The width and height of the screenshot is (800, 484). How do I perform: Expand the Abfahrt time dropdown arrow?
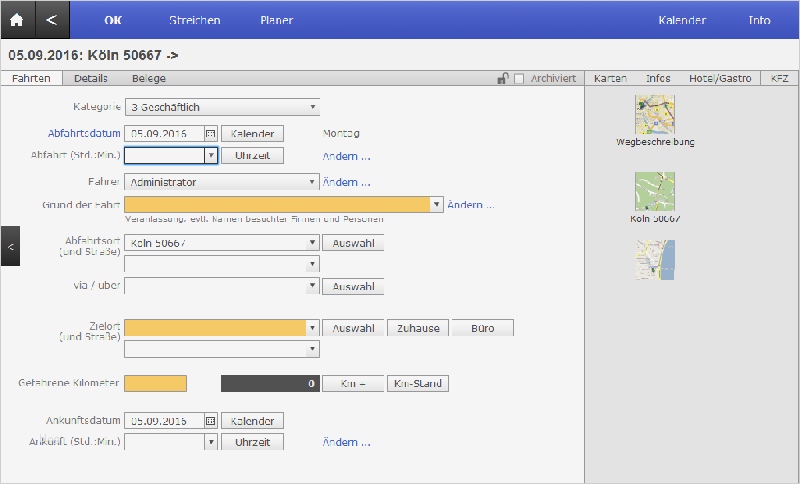(211, 156)
